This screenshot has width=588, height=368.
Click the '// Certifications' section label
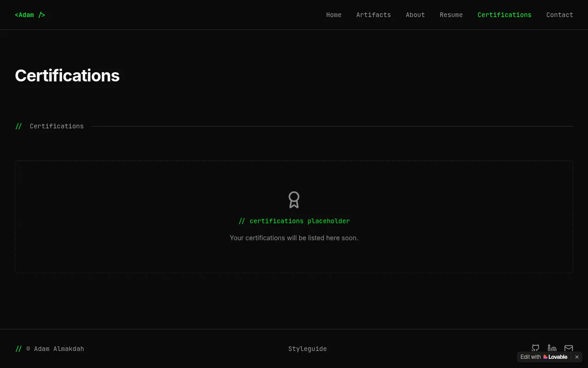tap(50, 126)
